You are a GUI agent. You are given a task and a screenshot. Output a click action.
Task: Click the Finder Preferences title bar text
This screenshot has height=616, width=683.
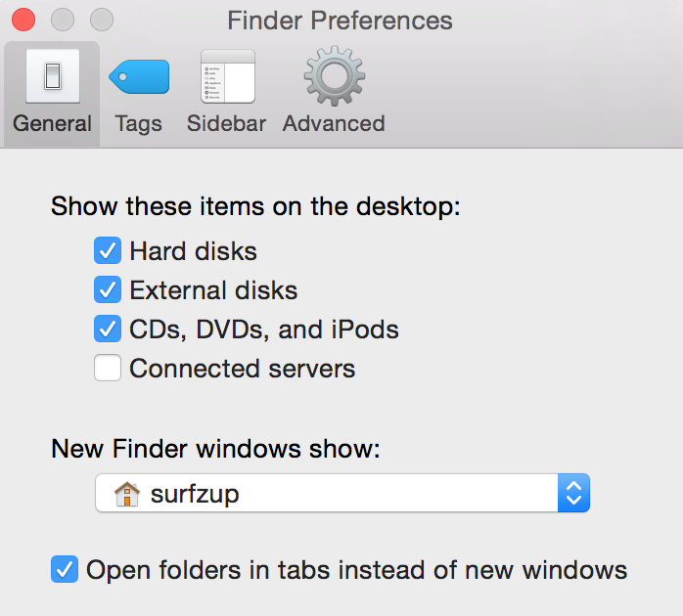pos(340,20)
